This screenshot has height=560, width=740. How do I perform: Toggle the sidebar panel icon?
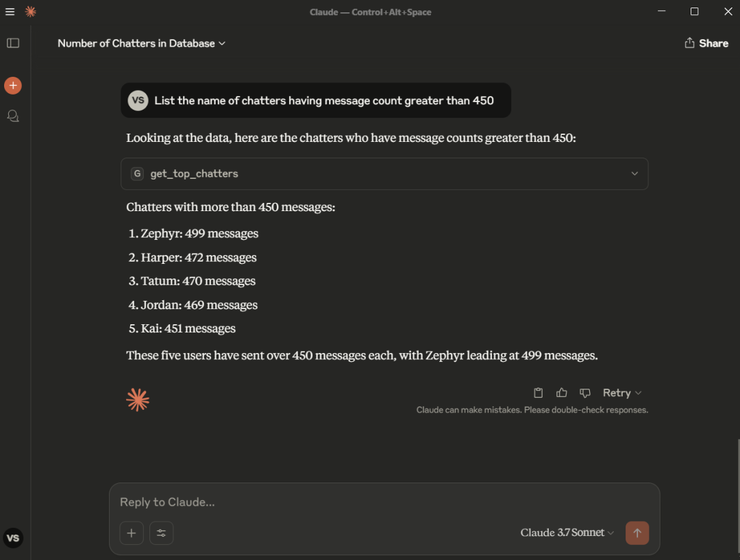click(x=13, y=43)
